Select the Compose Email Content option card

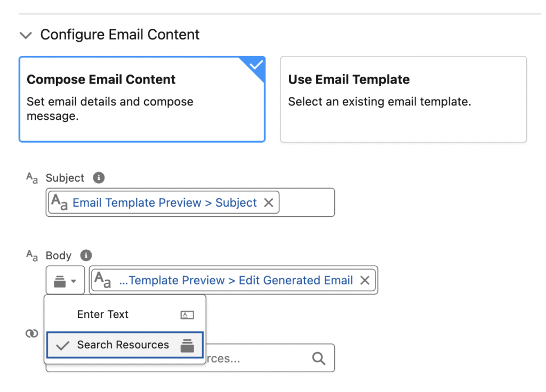[142, 99]
